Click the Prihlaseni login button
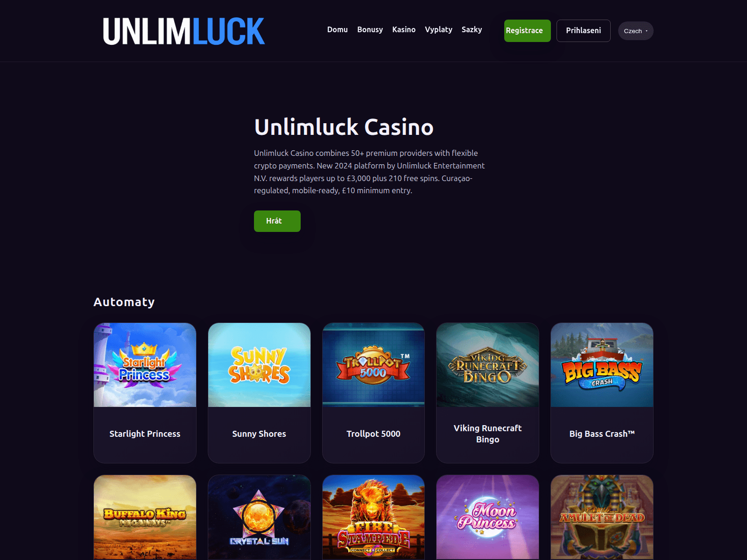 click(x=583, y=31)
